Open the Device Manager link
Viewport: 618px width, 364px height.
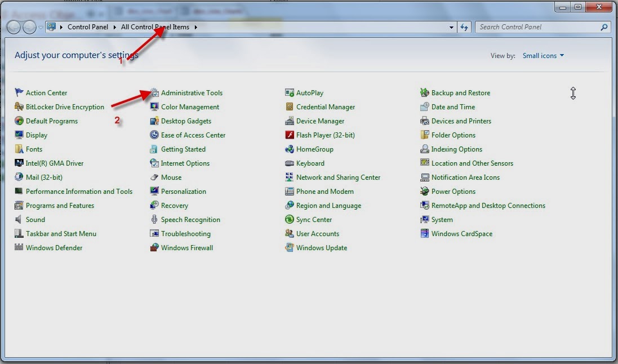click(x=320, y=121)
